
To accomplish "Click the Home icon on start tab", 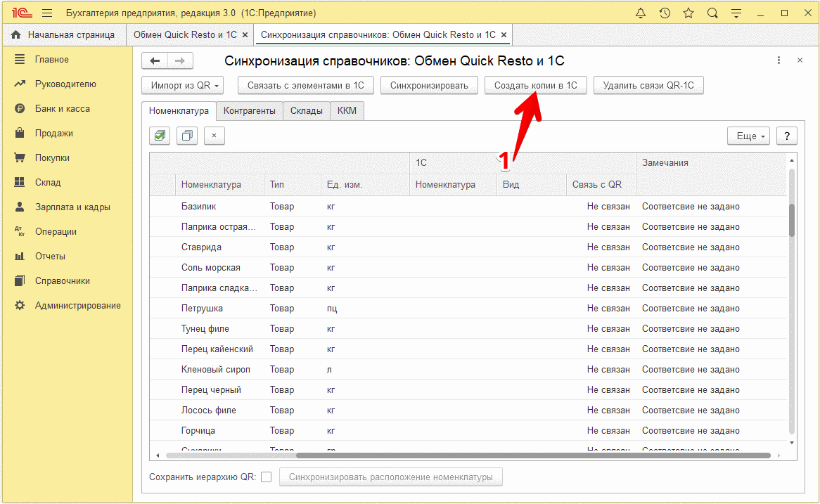I will pyautogui.click(x=15, y=35).
